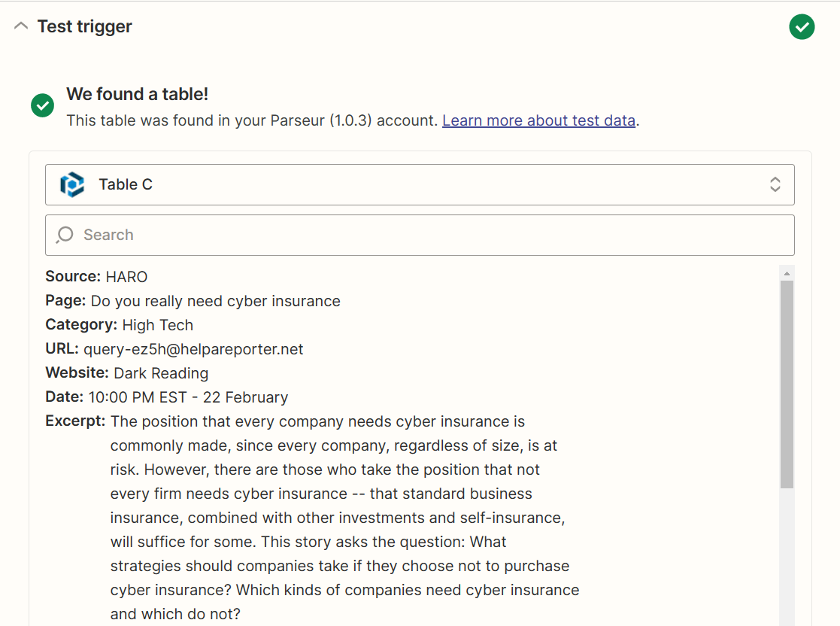Open the Table C record dropdown
This screenshot has height=626, width=840.
tap(420, 184)
